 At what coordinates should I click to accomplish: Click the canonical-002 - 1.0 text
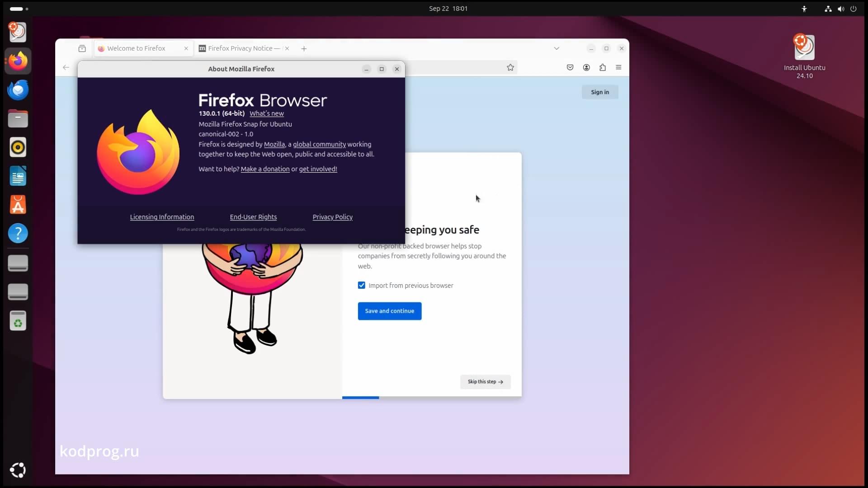coord(226,134)
